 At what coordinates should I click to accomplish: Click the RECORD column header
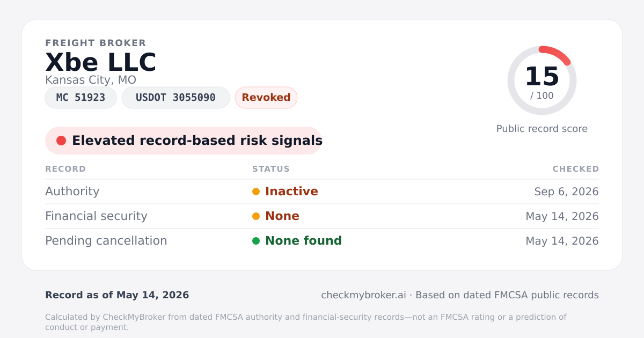pos(65,169)
